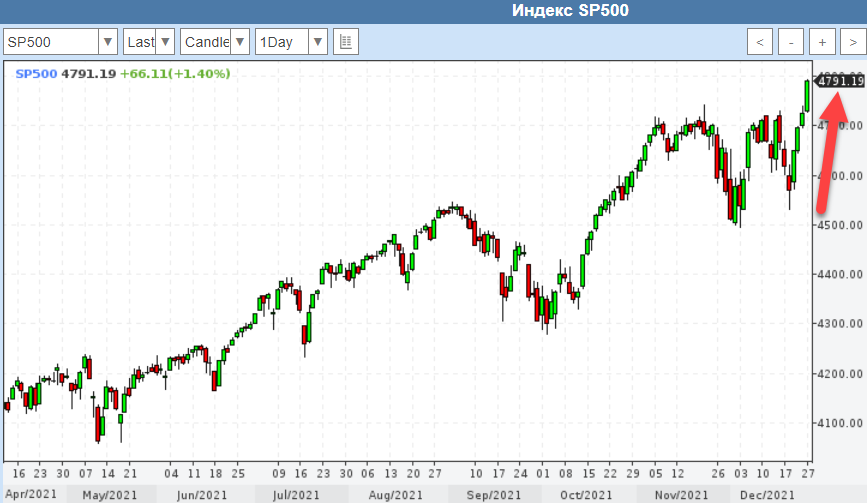Zoom in using the plus button
The width and height of the screenshot is (867, 503).
822,42
